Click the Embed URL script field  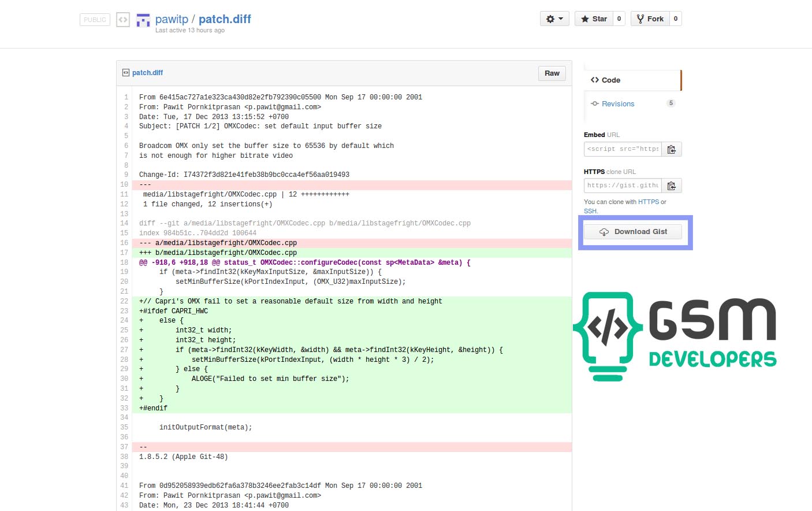[x=623, y=149]
